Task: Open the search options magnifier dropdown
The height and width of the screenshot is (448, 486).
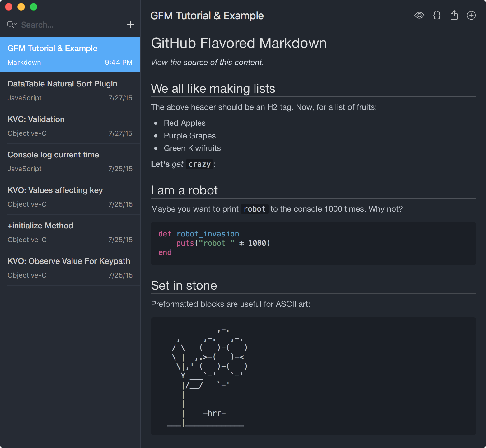Action: 12,25
